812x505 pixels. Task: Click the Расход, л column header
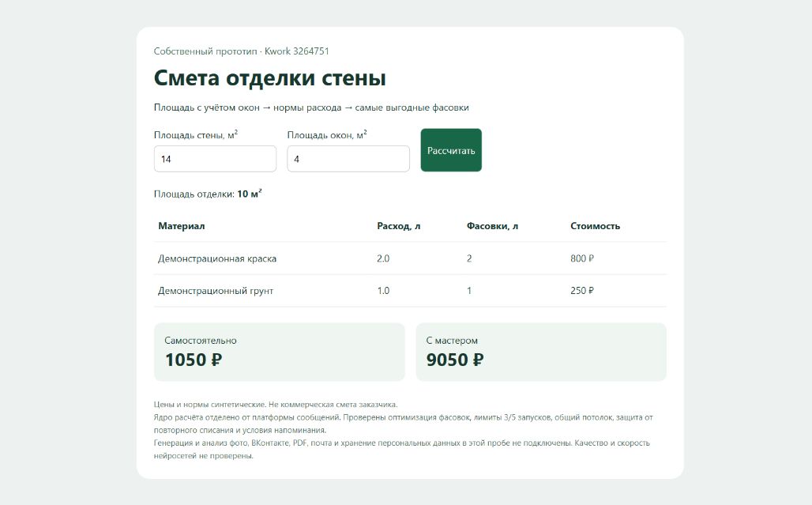pyautogui.click(x=399, y=226)
